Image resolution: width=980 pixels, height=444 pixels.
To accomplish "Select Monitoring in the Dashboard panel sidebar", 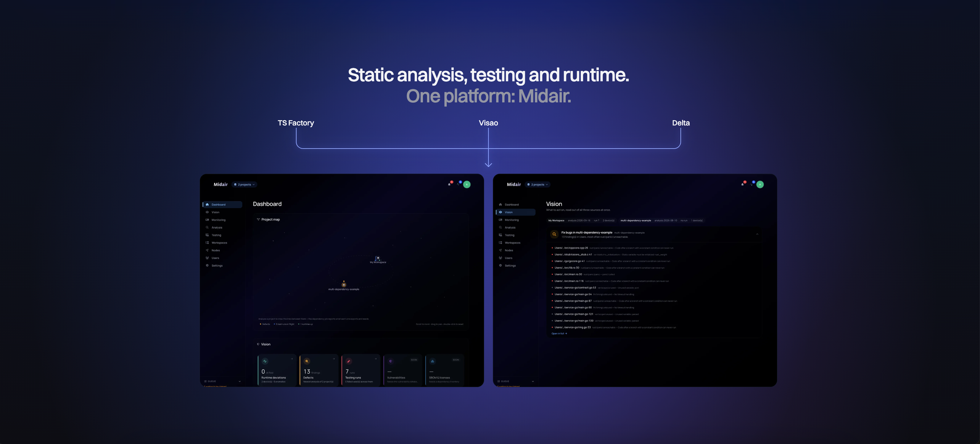I will (222, 220).
